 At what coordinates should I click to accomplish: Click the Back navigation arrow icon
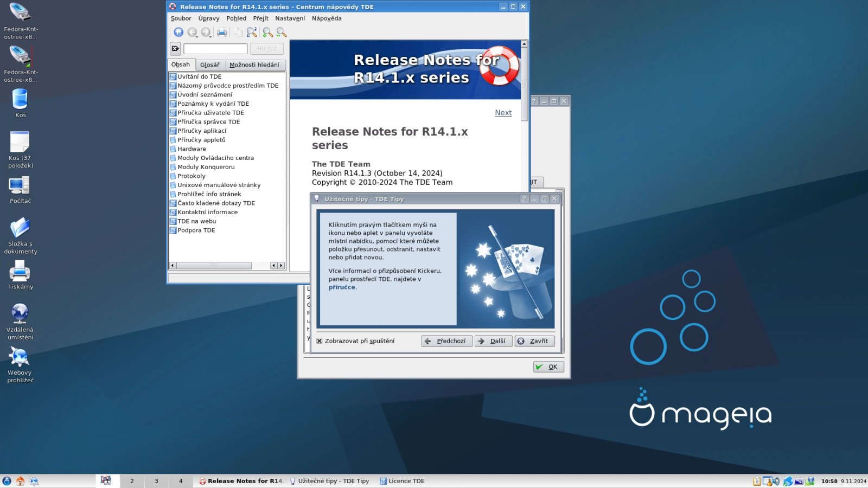(x=192, y=33)
